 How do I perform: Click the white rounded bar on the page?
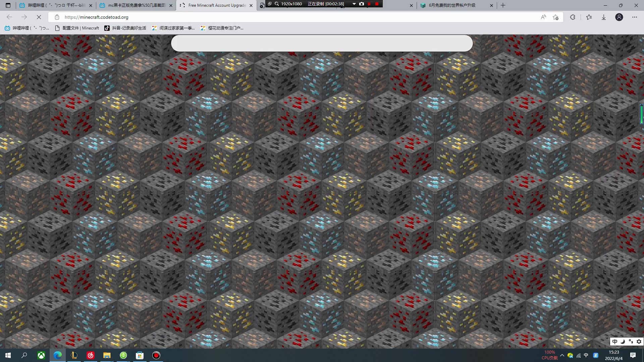322,43
